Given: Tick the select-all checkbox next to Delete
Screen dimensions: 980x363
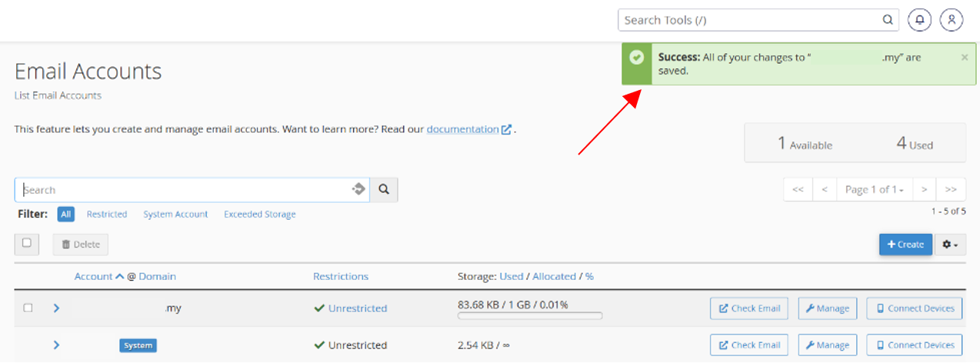Looking at the screenshot, I should coord(27,243).
